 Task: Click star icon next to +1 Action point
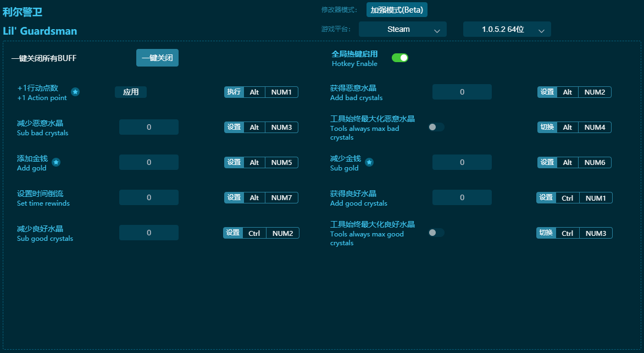(x=75, y=92)
